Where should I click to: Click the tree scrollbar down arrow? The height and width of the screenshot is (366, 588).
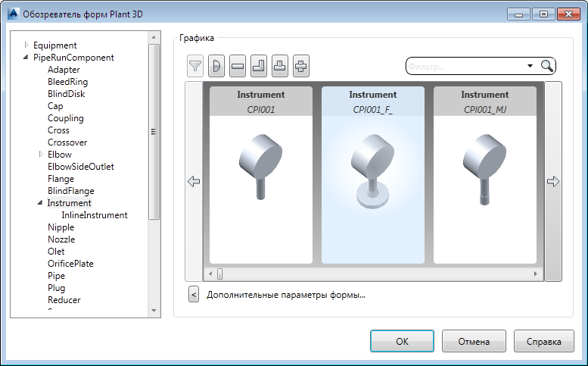pyautogui.click(x=154, y=311)
